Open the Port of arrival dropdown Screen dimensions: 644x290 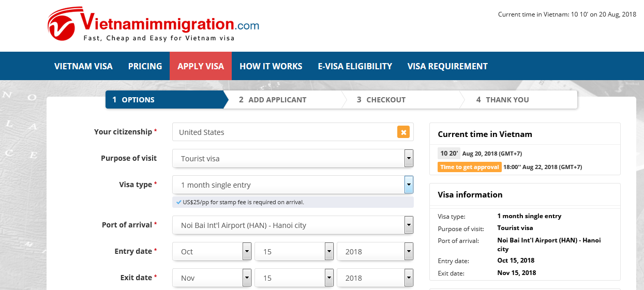point(293,225)
